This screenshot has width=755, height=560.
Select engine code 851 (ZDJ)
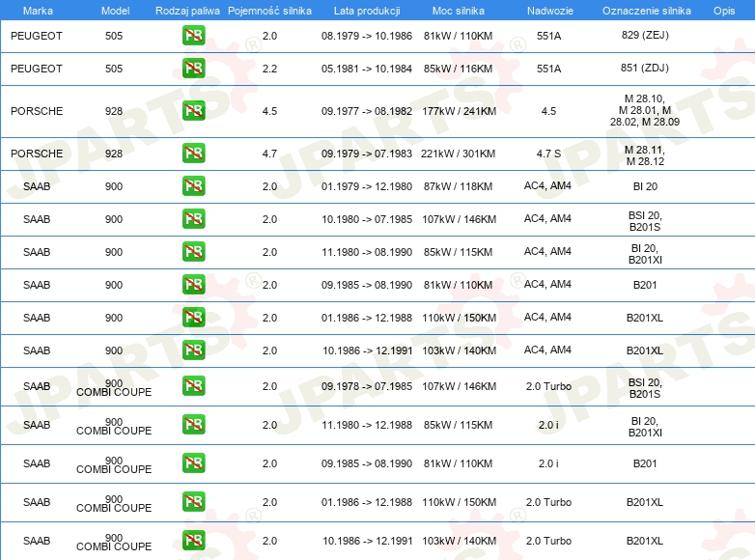pyautogui.click(x=645, y=68)
